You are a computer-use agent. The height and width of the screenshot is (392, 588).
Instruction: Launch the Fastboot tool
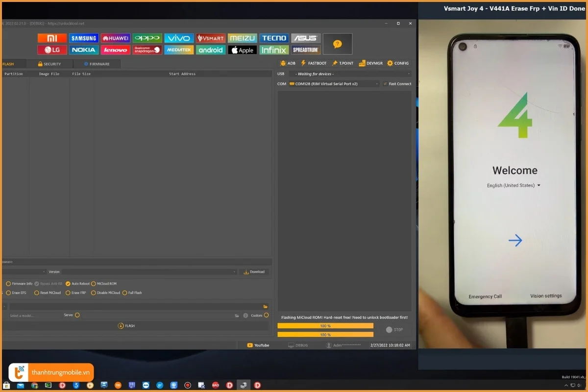click(314, 63)
